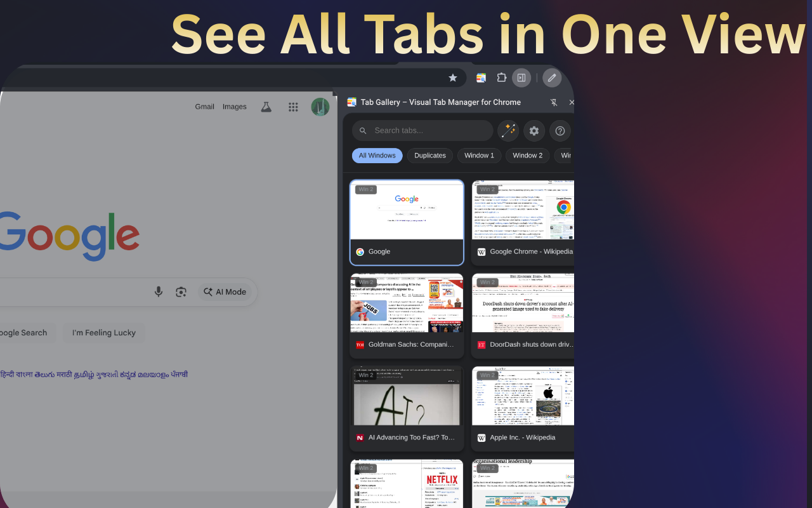Viewport: 812px width, 508px height.
Task: Open the help question mark icon
Action: pyautogui.click(x=560, y=131)
